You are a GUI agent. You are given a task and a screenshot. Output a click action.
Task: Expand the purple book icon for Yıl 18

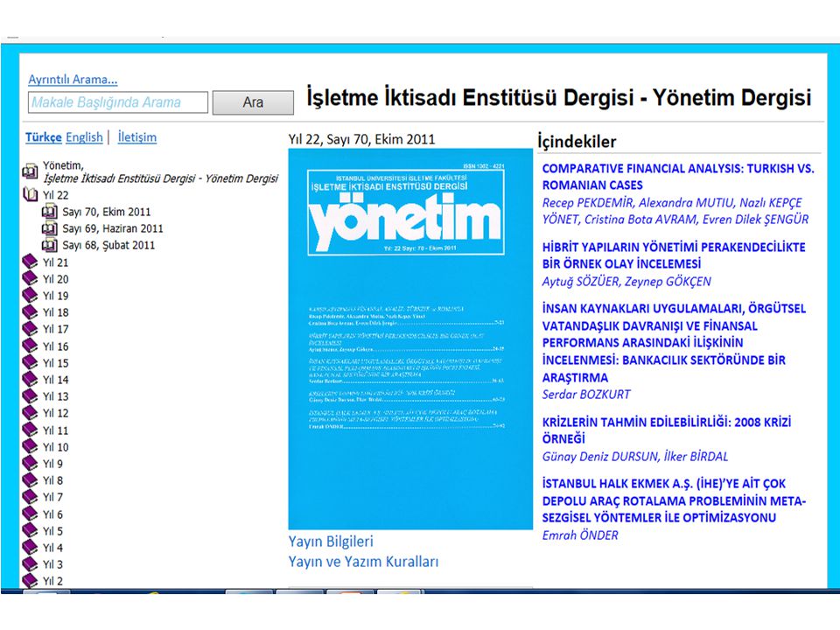click(30, 311)
